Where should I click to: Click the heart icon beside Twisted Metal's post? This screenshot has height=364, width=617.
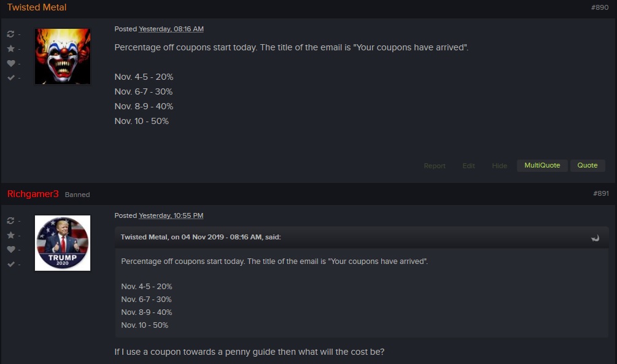tap(10, 63)
